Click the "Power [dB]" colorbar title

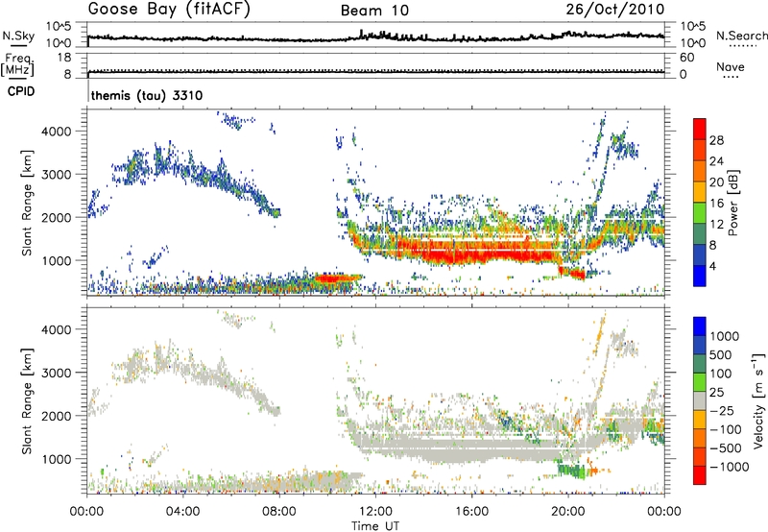click(x=732, y=203)
